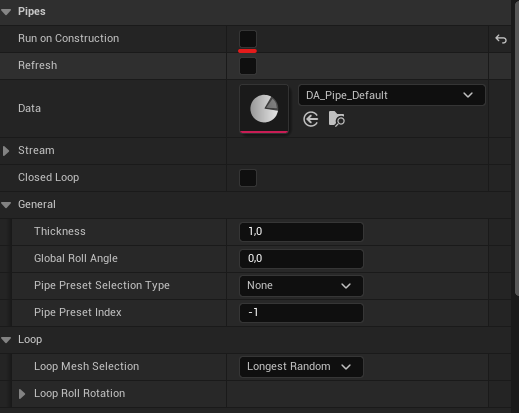Screen dimensions: 519x413
Task: Enable the Run on Construction checkbox
Action: point(248,39)
